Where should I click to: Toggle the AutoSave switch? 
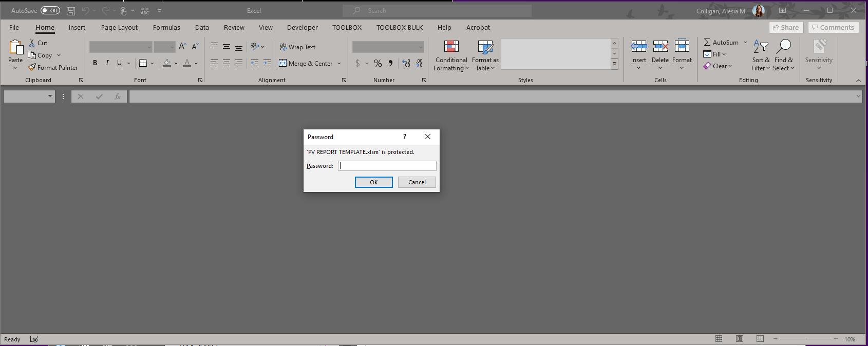(50, 10)
